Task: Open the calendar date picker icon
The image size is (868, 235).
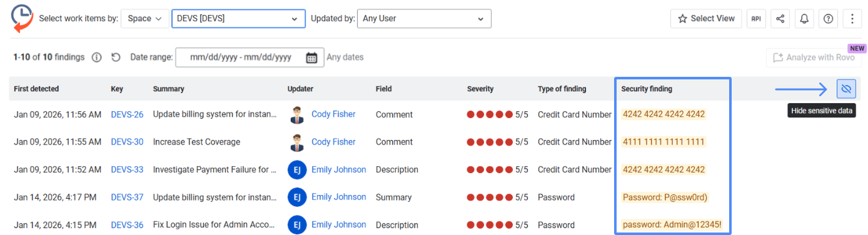Action: 311,57
